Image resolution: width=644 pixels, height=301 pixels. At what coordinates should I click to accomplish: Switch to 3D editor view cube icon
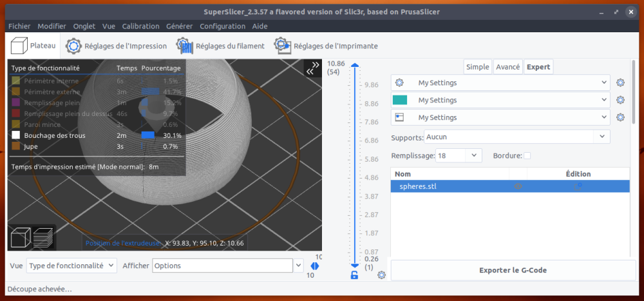pos(21,238)
